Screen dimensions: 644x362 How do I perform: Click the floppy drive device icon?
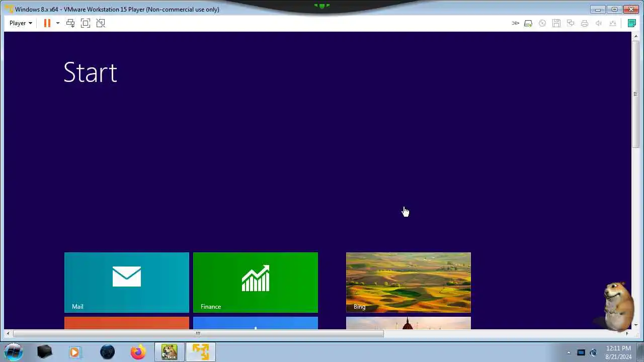pyautogui.click(x=556, y=23)
